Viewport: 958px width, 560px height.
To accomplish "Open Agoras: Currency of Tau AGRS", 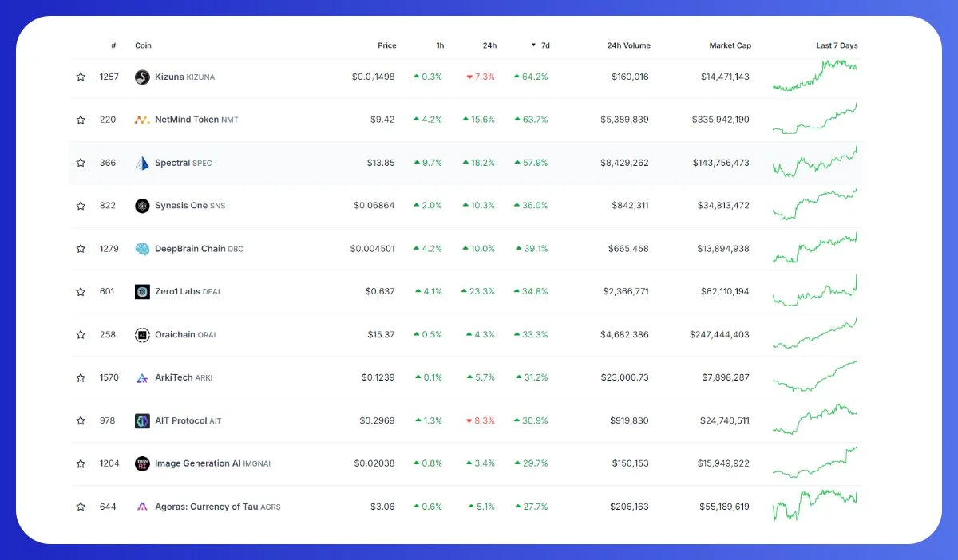I will [x=218, y=507].
